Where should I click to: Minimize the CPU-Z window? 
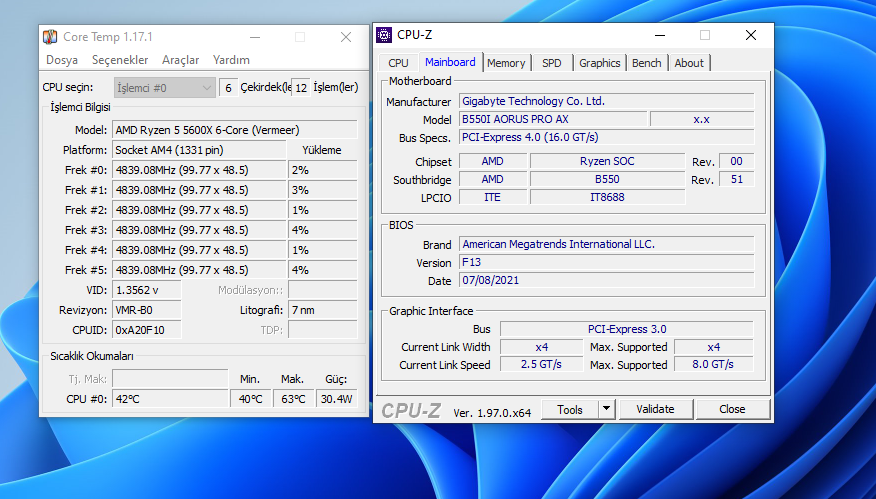click(660, 35)
